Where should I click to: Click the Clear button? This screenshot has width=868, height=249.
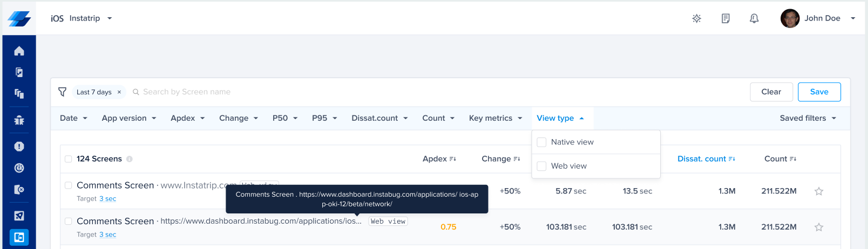pyautogui.click(x=771, y=92)
